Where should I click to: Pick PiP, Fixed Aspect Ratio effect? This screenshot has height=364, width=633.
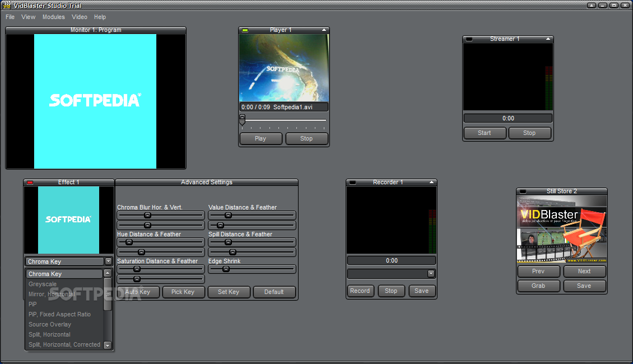(x=64, y=314)
